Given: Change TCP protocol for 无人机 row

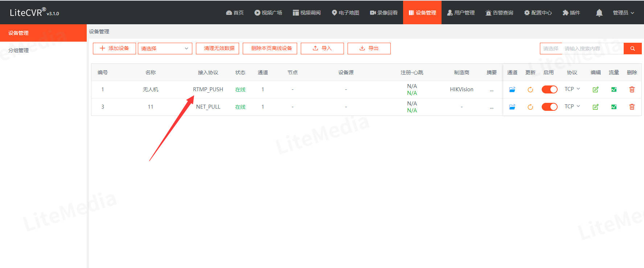Looking at the screenshot, I should coord(572,89).
